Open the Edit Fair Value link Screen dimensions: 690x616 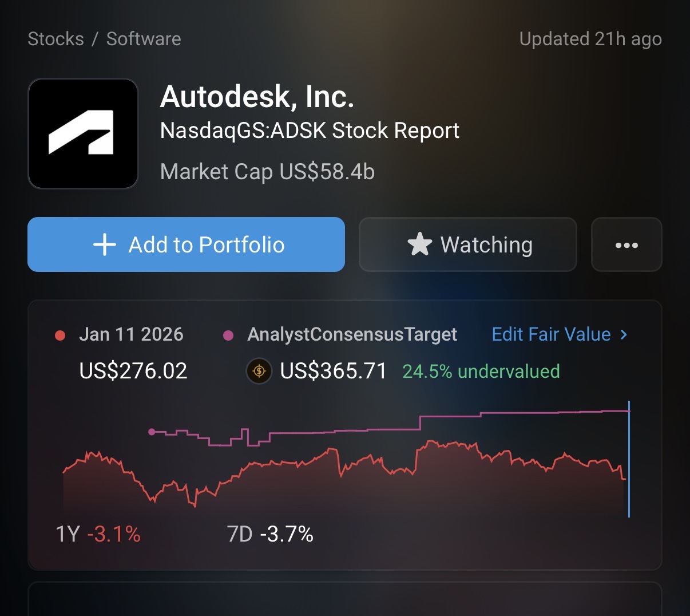click(551, 334)
